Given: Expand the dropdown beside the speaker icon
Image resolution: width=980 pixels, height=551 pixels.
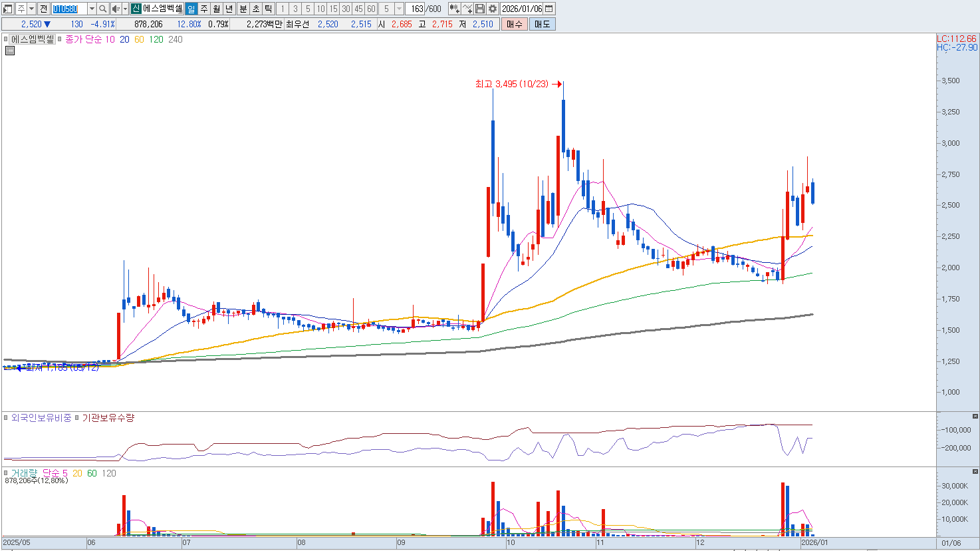Looking at the screenshot, I should pos(125,9).
